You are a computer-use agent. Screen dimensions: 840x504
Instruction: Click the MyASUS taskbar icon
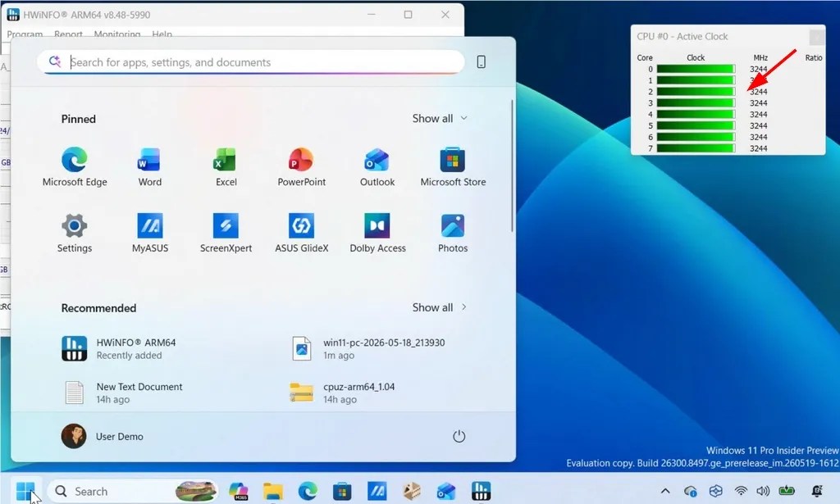coord(377,491)
